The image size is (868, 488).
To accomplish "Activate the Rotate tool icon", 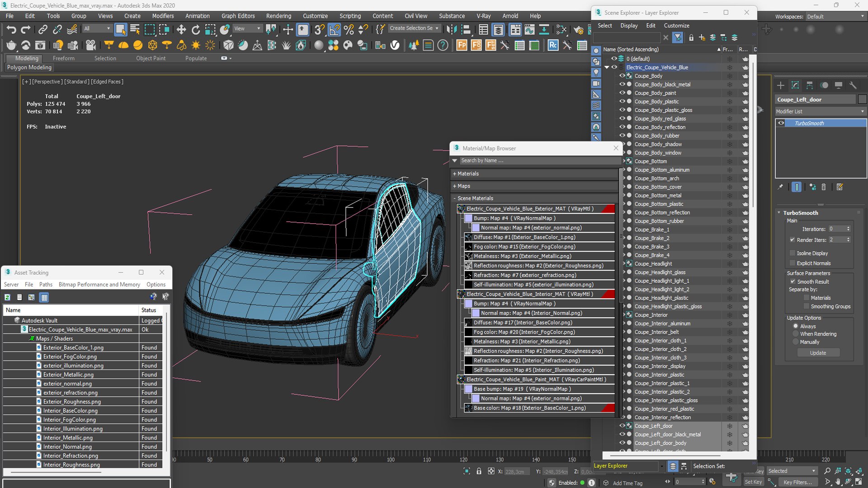I will coord(195,30).
